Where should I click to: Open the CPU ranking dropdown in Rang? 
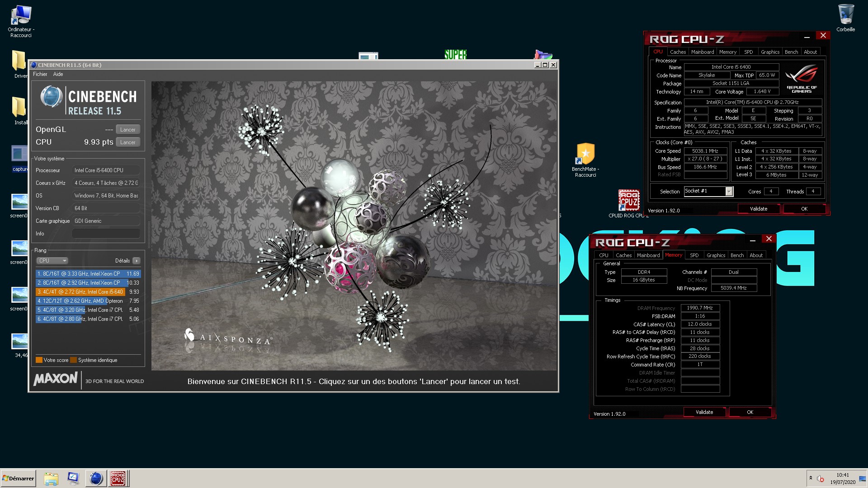pyautogui.click(x=52, y=261)
